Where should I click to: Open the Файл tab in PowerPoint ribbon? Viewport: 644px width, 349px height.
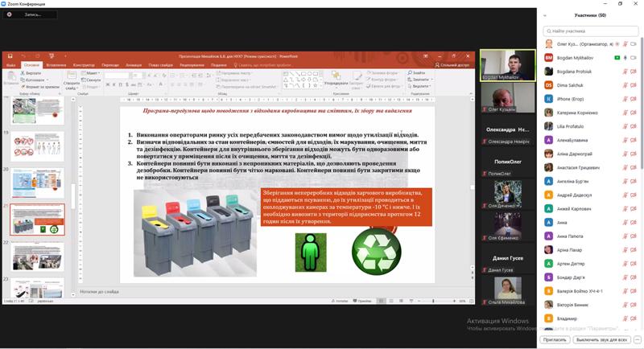click(x=11, y=65)
